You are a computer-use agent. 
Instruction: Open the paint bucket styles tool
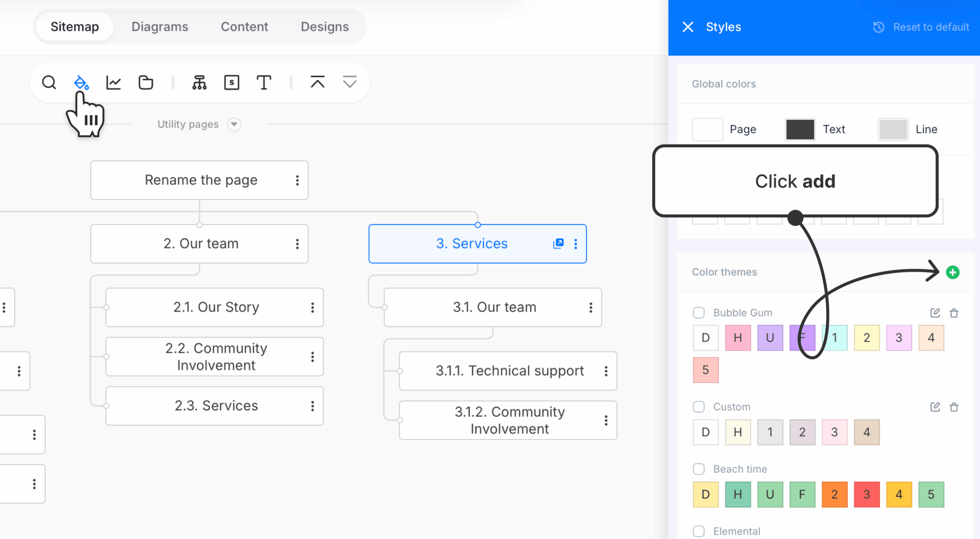[x=81, y=82]
